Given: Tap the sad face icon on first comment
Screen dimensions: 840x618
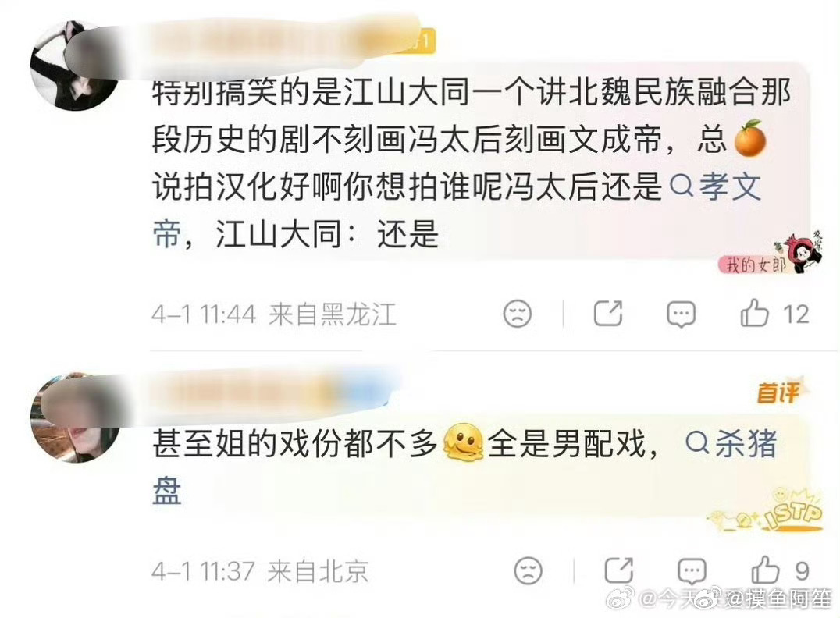Looking at the screenshot, I should click(518, 313).
